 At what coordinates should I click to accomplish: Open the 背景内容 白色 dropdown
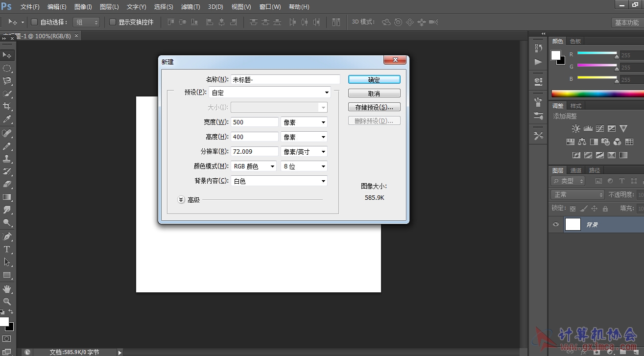pyautogui.click(x=279, y=181)
